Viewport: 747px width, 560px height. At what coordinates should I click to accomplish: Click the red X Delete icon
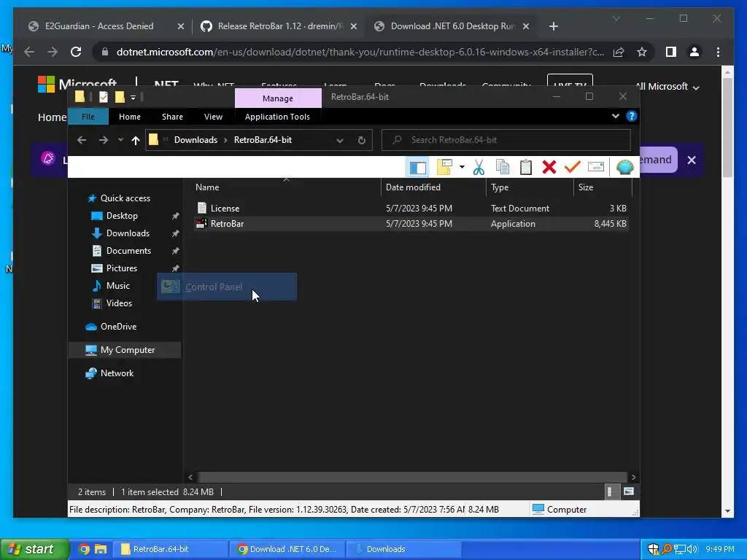click(x=549, y=167)
